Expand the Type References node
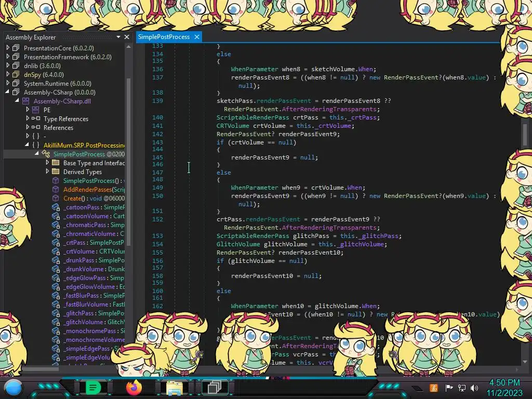532x399 pixels. coord(28,118)
